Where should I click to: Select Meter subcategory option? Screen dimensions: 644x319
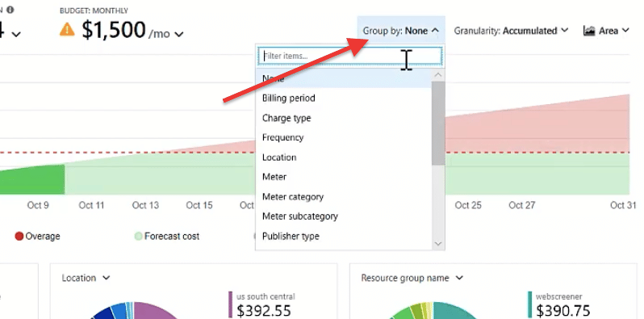point(343,216)
